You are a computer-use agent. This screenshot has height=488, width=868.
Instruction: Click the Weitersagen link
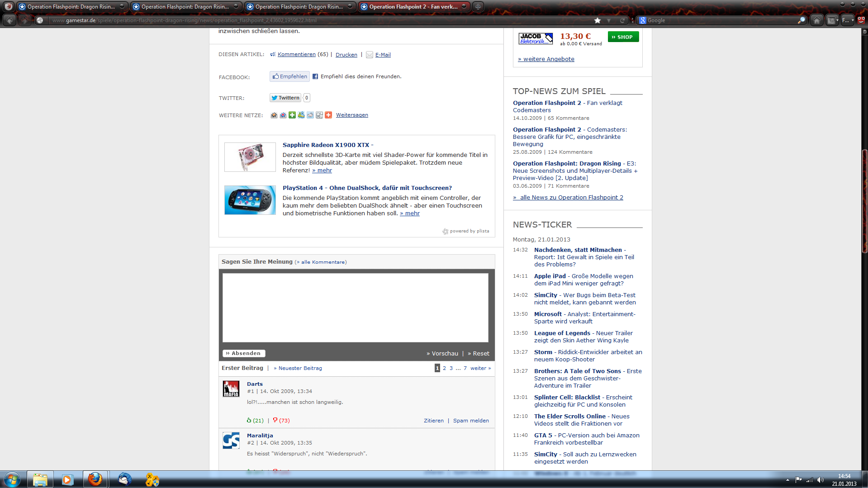[352, 115]
